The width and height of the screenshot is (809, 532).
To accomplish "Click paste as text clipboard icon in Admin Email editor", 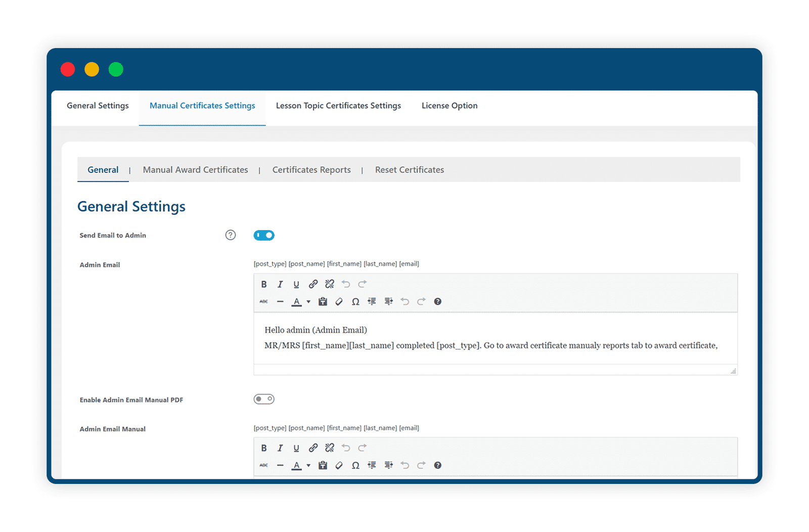I will coord(323,301).
